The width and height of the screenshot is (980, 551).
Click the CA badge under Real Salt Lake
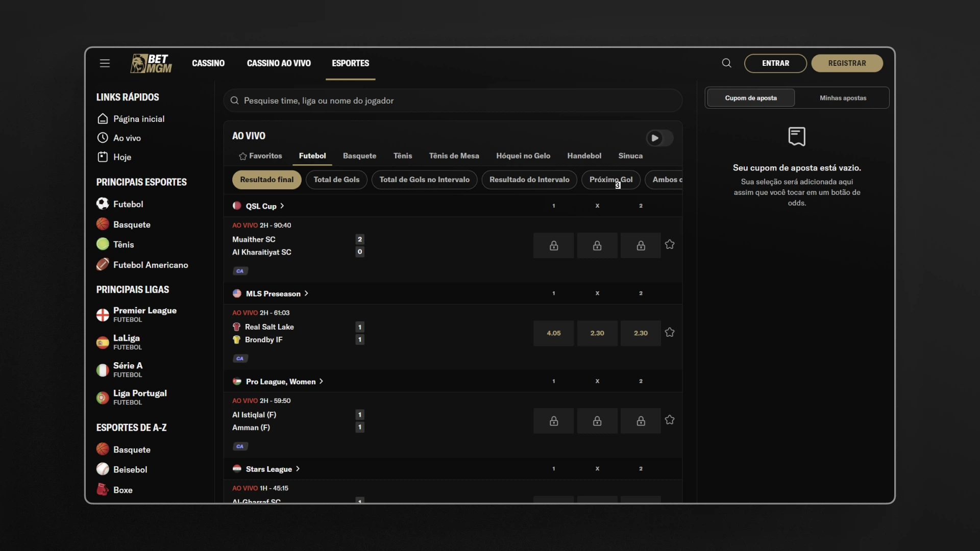coord(240,359)
